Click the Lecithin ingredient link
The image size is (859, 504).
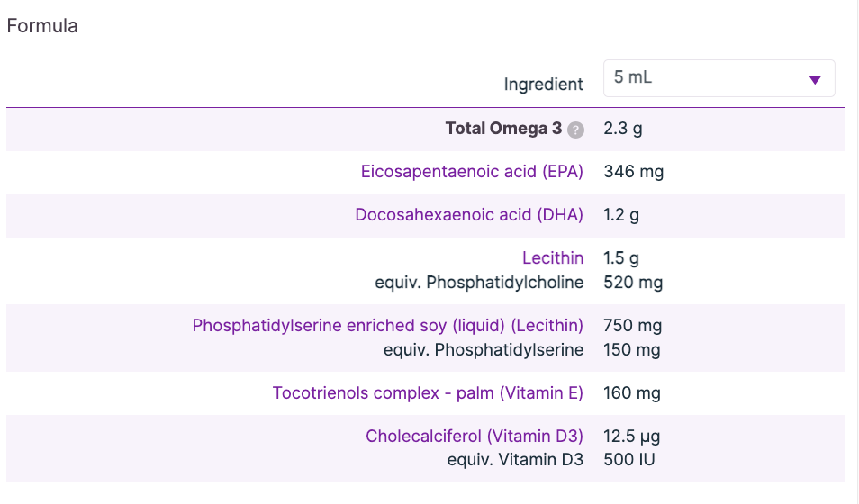click(553, 258)
